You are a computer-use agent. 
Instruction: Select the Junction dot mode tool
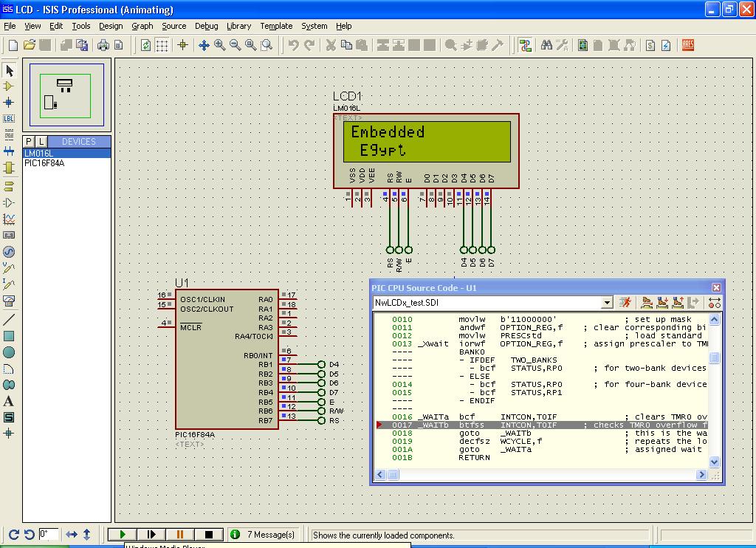coord(9,102)
